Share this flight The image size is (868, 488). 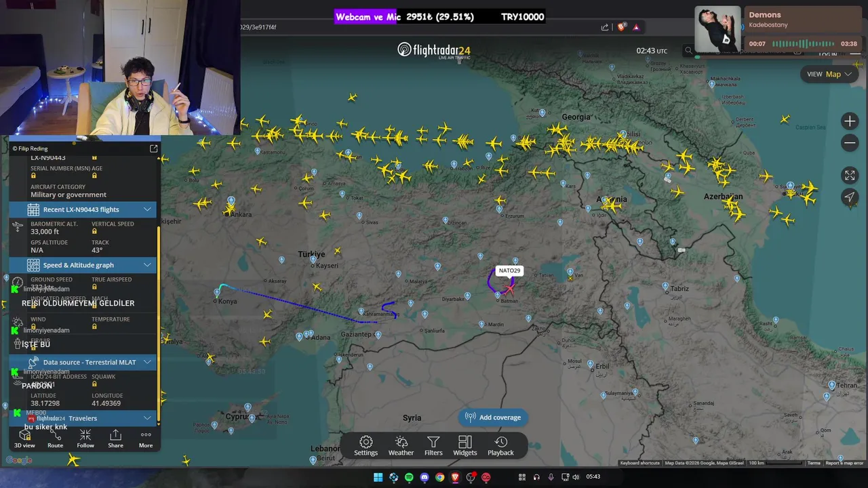coord(115,439)
